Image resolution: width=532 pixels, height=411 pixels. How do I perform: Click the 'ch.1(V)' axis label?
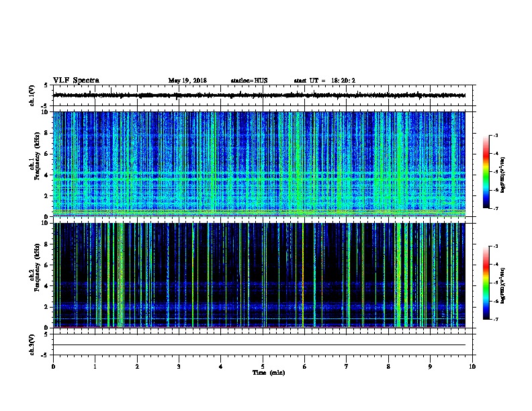click(x=32, y=95)
